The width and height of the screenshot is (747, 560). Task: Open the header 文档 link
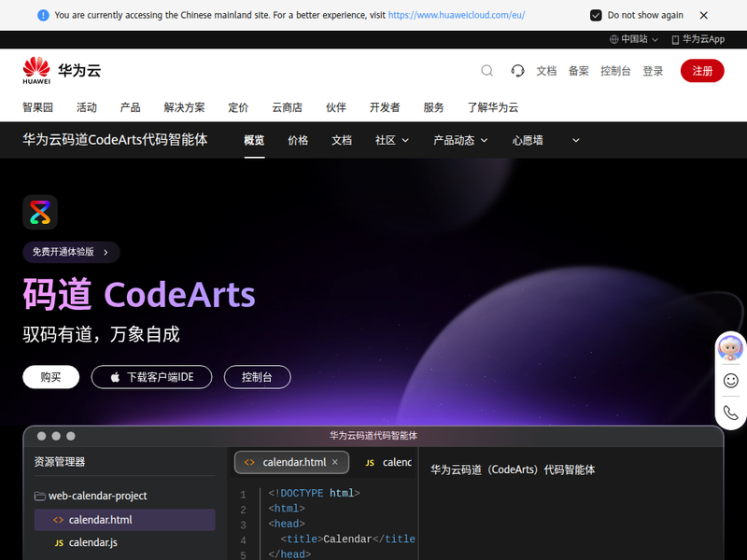coord(546,71)
